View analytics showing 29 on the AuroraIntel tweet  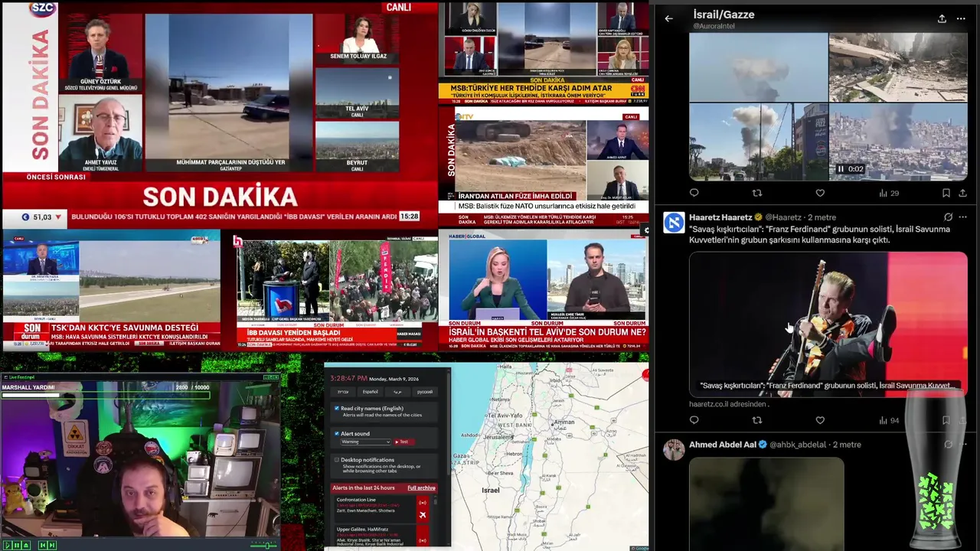(x=889, y=193)
